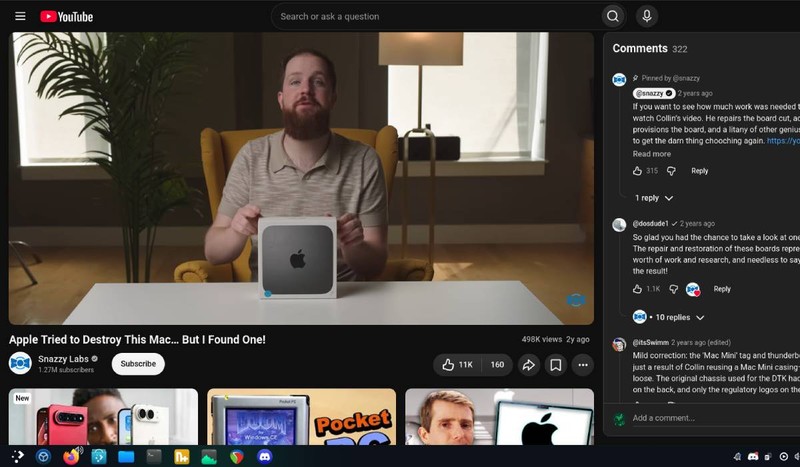This screenshot has width=800, height=467.
Task: Thumbs down the pinned @snazzy comment
Action: coord(671,171)
